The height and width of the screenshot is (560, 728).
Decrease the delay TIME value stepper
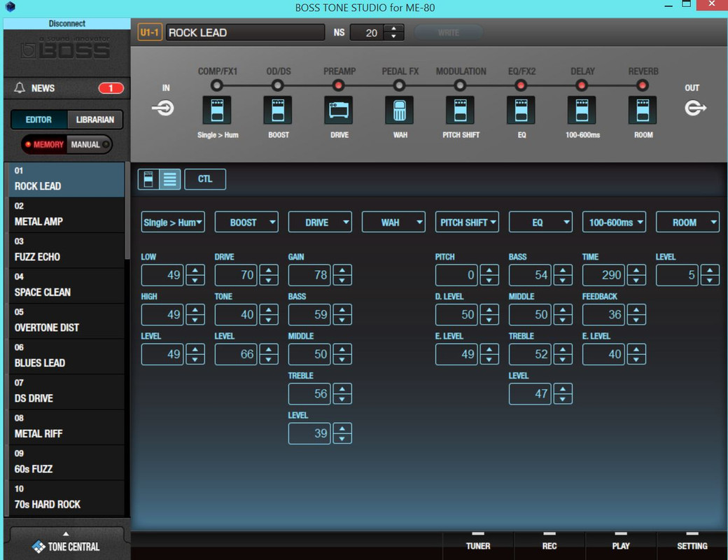click(636, 280)
